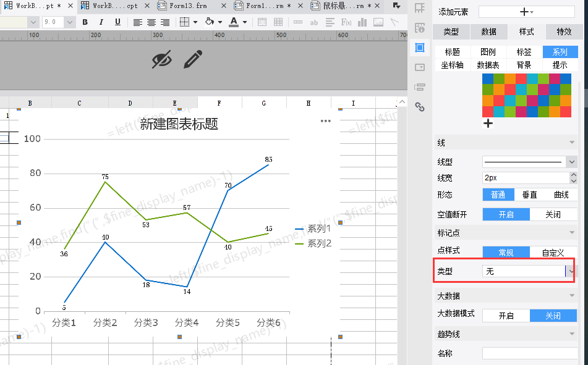The width and height of the screenshot is (588, 365).
Task: Open the 图例 style settings
Action: (x=488, y=52)
